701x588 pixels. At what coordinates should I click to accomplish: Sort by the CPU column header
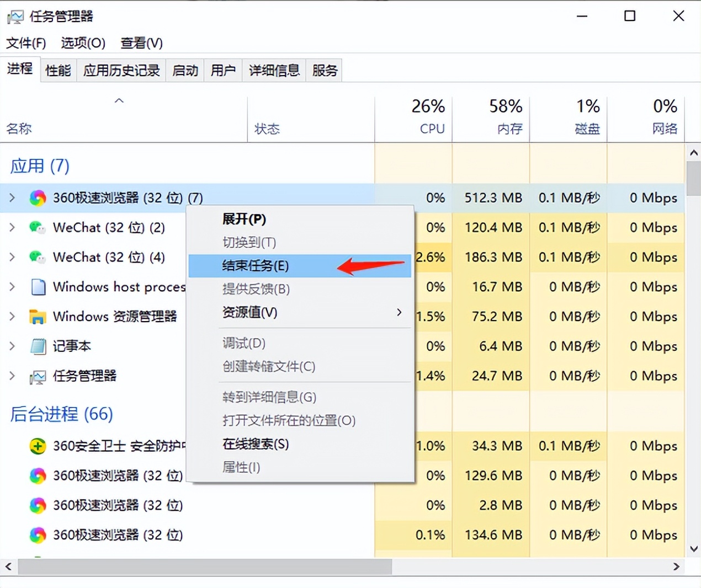click(x=431, y=117)
